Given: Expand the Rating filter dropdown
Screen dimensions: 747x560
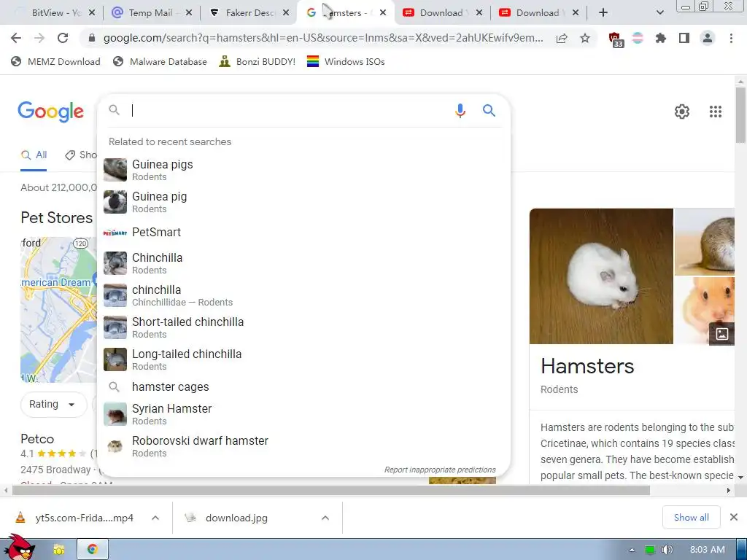Looking at the screenshot, I should coord(53,404).
